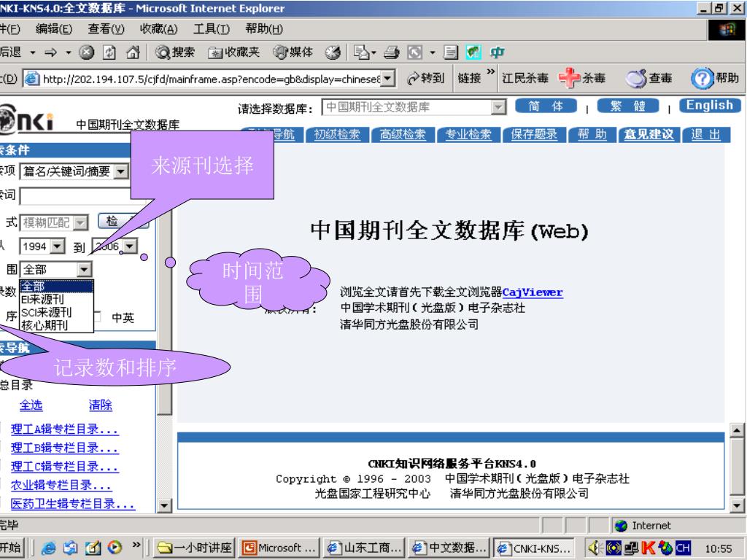Select EI来源刊 in the range list
This screenshot has height=560, width=747.
pos(56,299)
